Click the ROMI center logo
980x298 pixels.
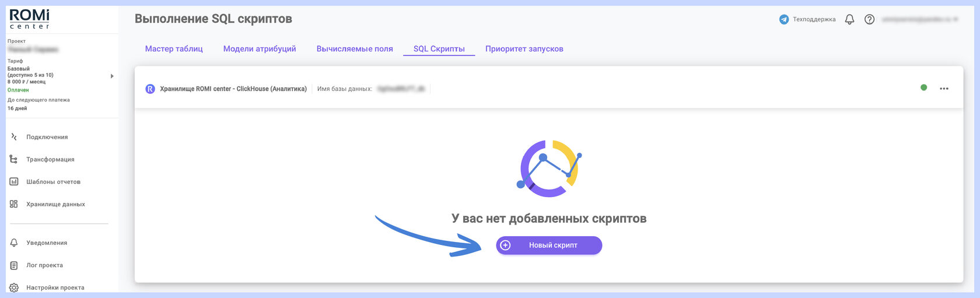[30, 19]
